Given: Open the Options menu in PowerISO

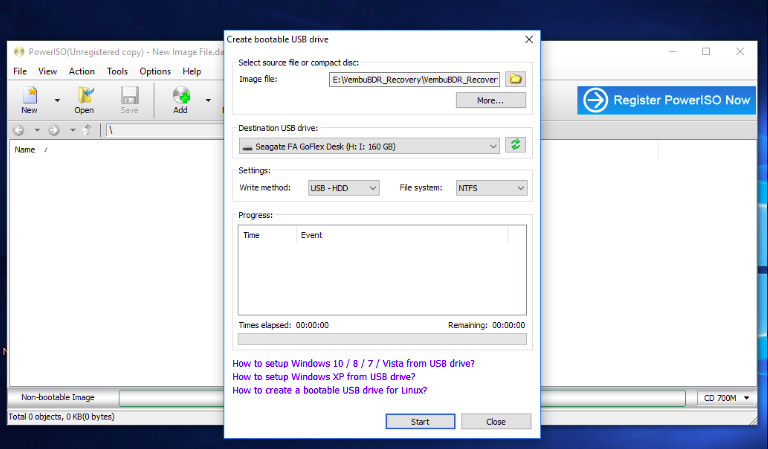Looking at the screenshot, I should click(155, 71).
